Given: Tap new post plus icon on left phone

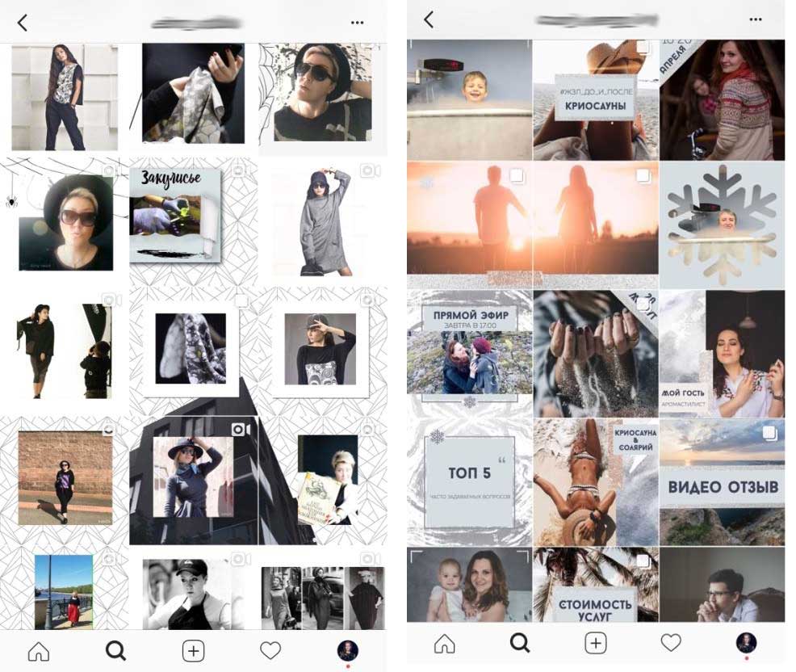Looking at the screenshot, I should pyautogui.click(x=192, y=650).
